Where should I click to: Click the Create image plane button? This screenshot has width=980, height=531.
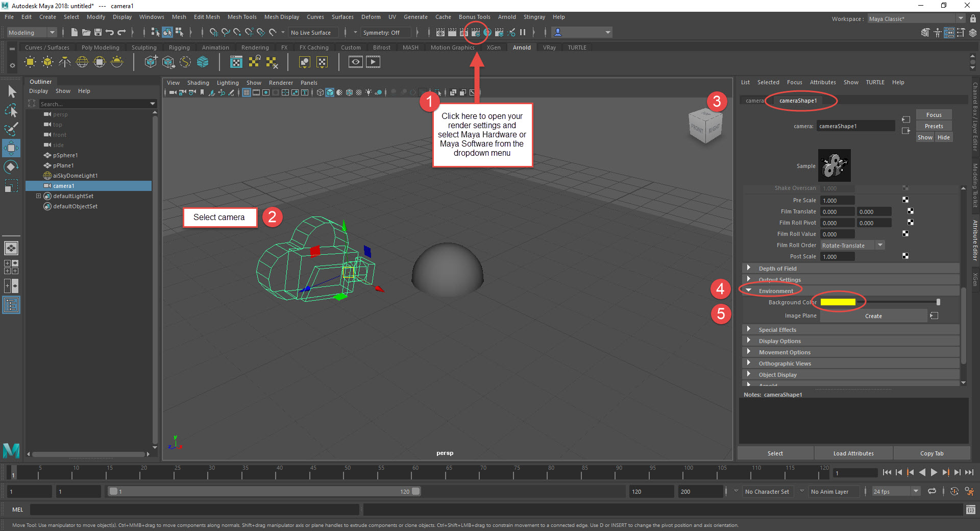tap(873, 316)
